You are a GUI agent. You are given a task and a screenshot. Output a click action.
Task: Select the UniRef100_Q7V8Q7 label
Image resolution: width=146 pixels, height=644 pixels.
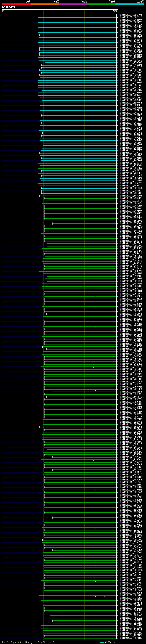pyautogui.click(x=131, y=93)
